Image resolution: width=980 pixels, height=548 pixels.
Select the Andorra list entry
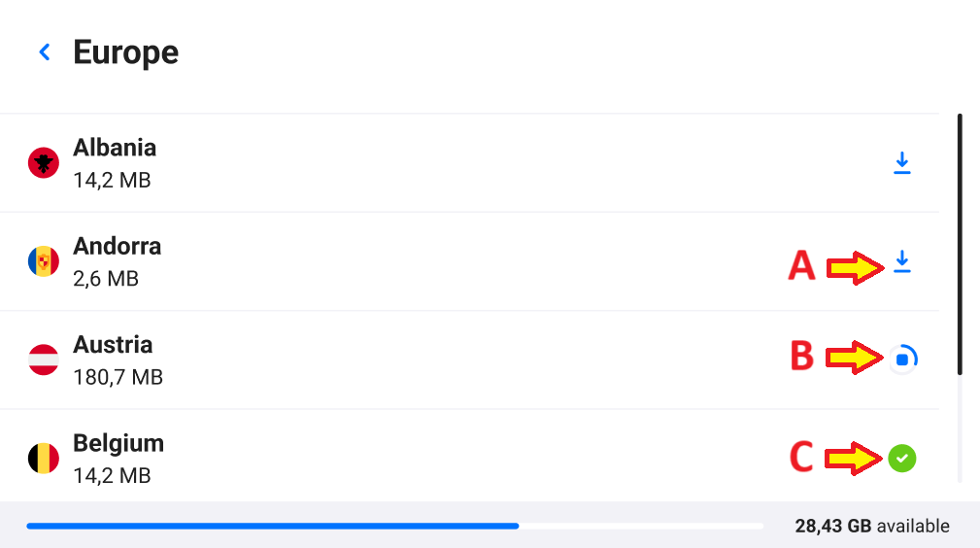tap(469, 261)
